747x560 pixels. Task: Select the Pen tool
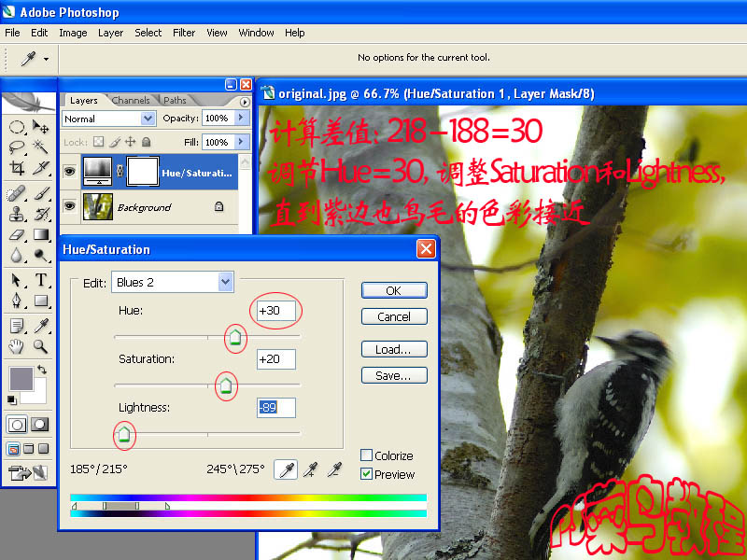tap(17, 301)
